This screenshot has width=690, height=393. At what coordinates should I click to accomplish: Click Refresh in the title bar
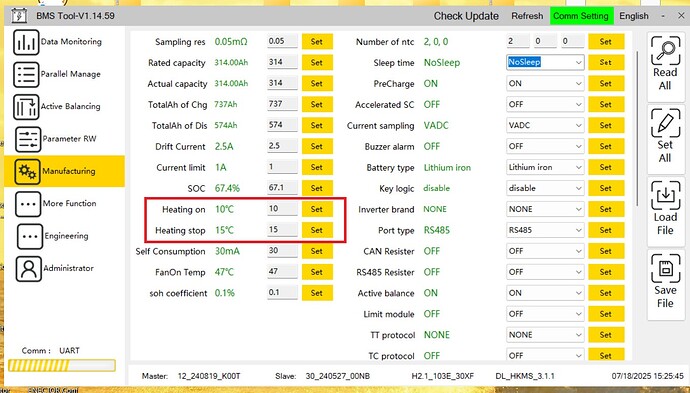click(x=527, y=16)
